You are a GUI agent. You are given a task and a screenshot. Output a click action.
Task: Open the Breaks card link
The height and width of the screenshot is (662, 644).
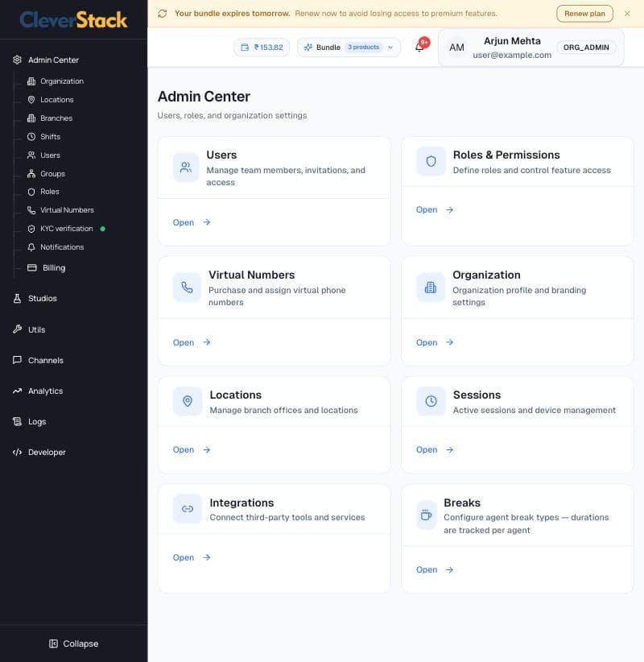435,569
